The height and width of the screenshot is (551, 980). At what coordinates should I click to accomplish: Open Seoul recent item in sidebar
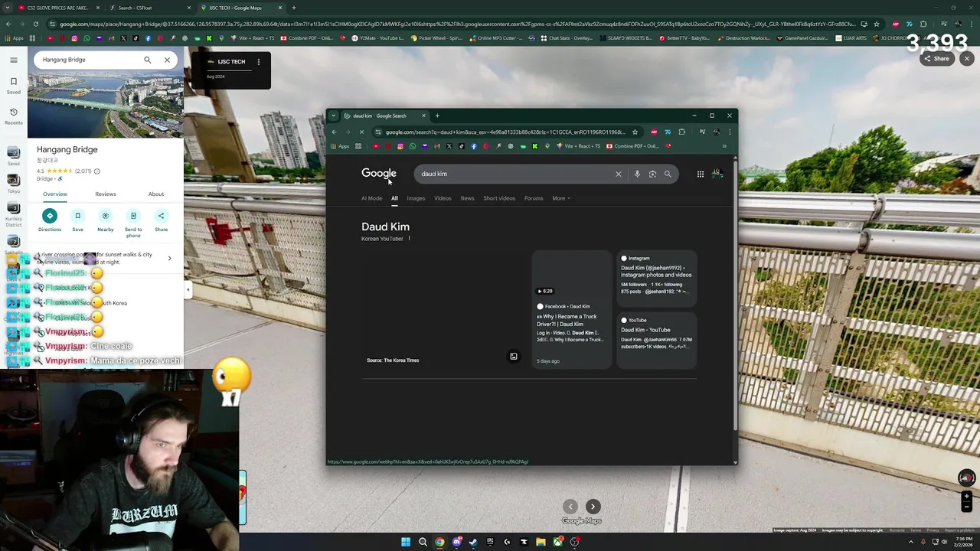pyautogui.click(x=14, y=157)
